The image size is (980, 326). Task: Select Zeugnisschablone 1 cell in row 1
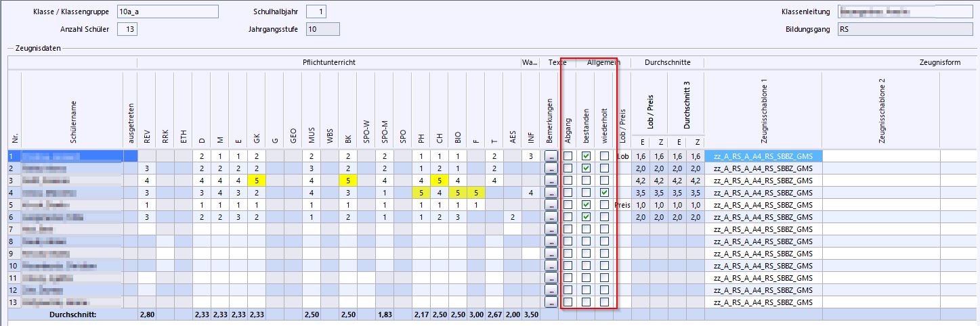(x=763, y=156)
